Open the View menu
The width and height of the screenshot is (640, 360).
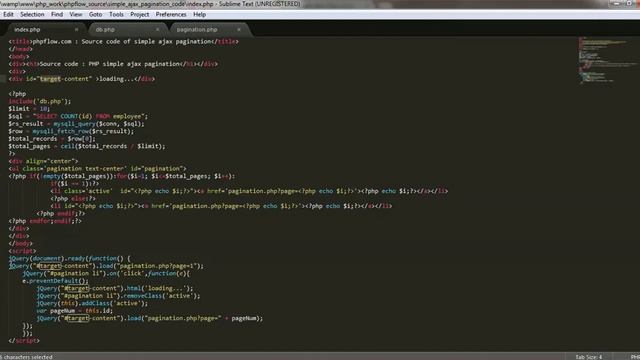tap(76, 14)
